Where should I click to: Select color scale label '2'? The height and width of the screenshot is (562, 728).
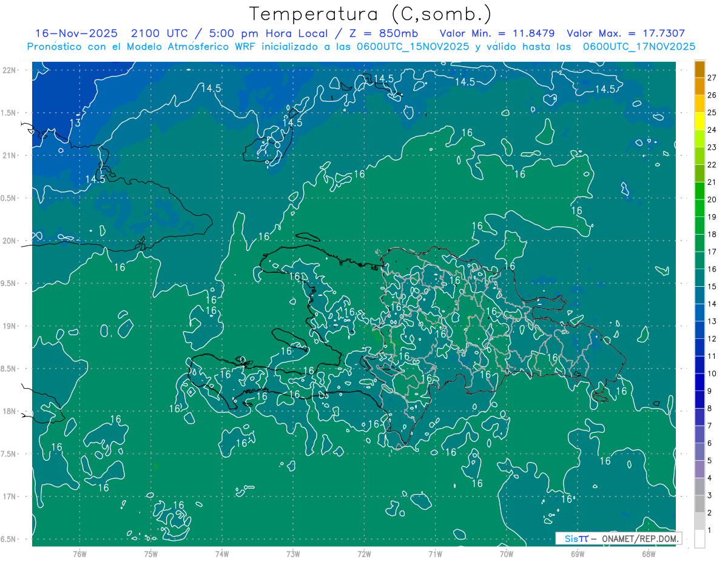point(710,513)
